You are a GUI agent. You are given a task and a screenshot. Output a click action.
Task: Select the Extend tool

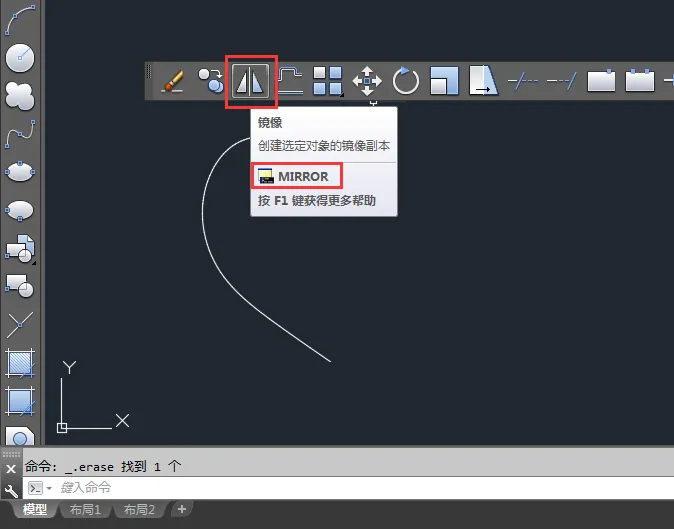pyautogui.click(x=561, y=81)
